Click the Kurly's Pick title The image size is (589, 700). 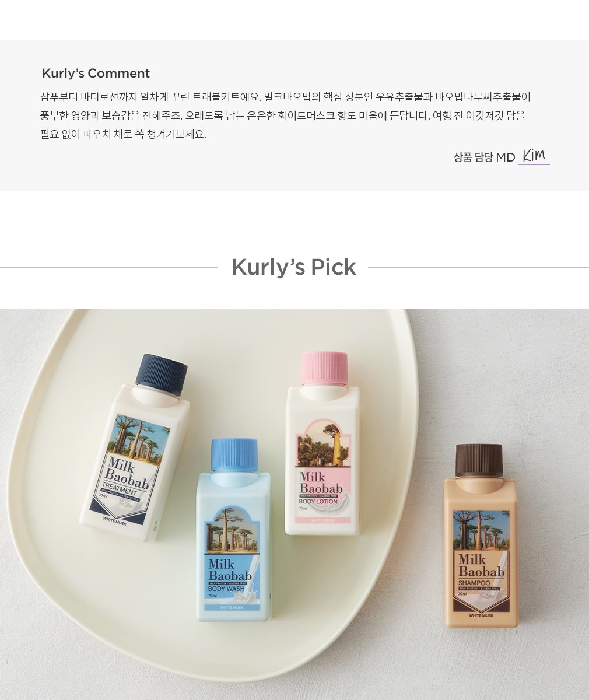coord(293,267)
